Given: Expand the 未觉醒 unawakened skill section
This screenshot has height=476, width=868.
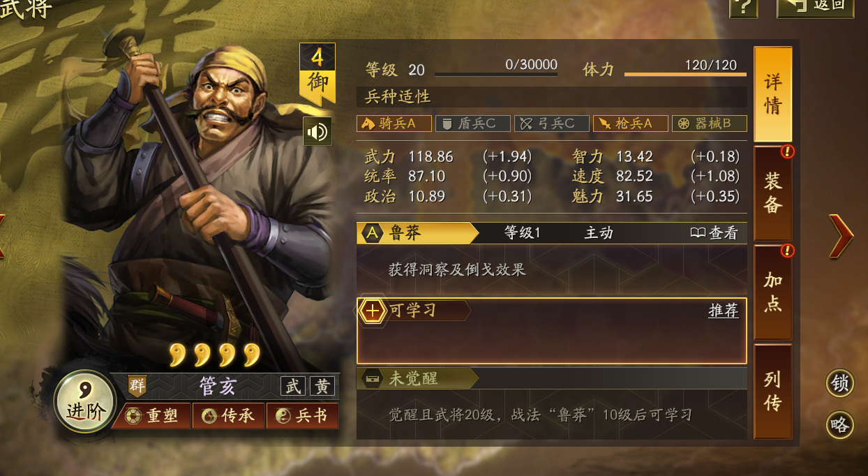Looking at the screenshot, I should point(552,378).
